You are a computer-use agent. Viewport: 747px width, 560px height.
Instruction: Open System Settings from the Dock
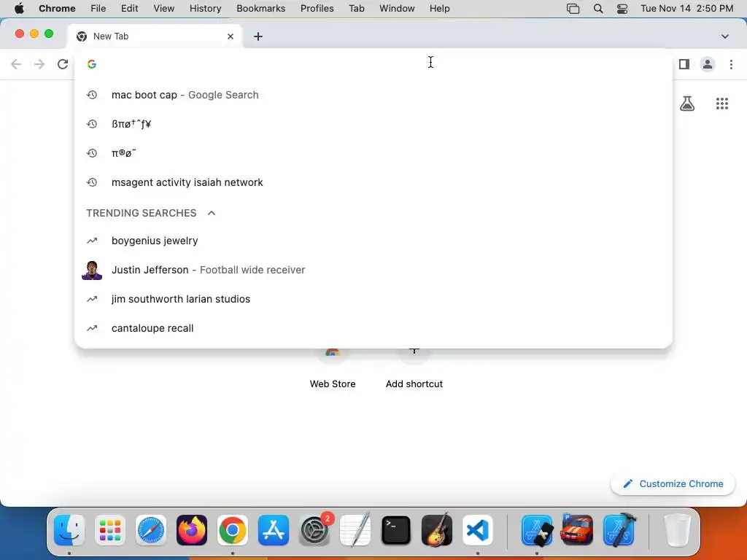(x=314, y=530)
